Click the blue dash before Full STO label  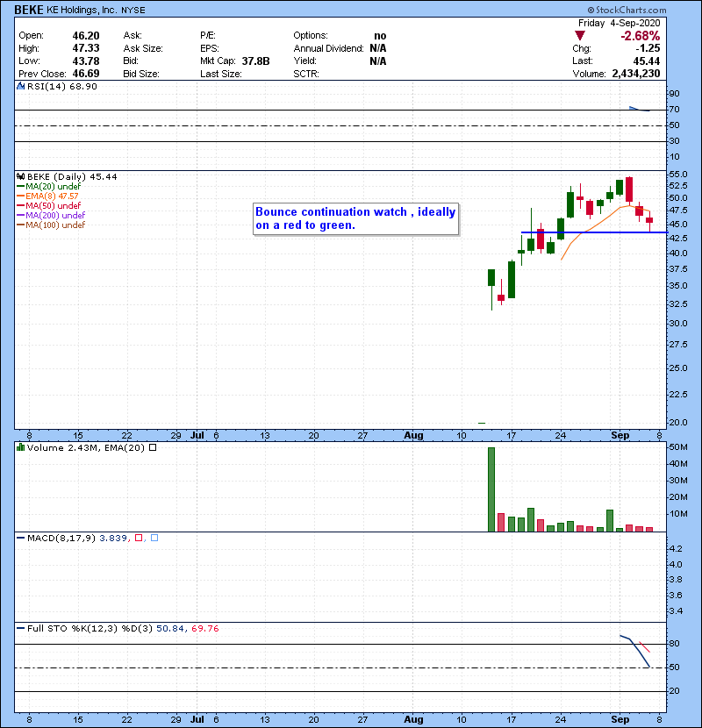click(x=20, y=628)
